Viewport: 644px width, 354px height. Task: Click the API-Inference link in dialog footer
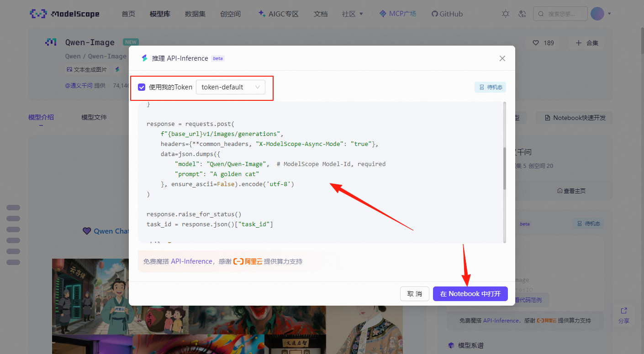click(x=191, y=261)
